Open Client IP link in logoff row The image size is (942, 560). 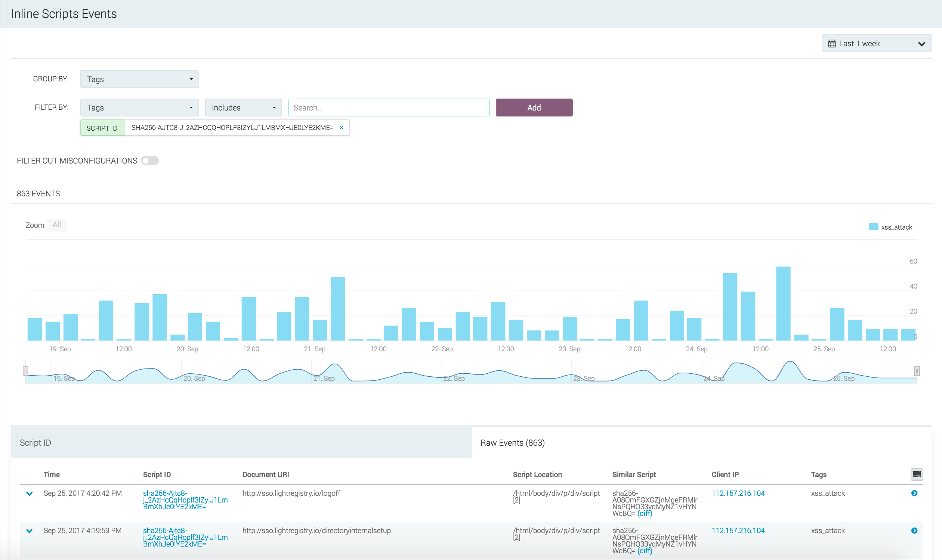pyautogui.click(x=738, y=493)
